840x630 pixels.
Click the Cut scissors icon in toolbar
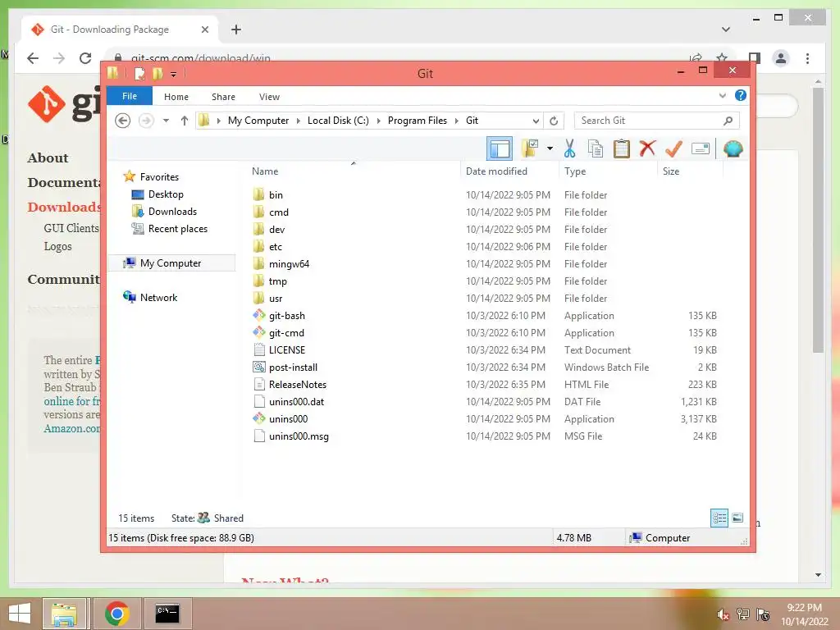pos(569,148)
